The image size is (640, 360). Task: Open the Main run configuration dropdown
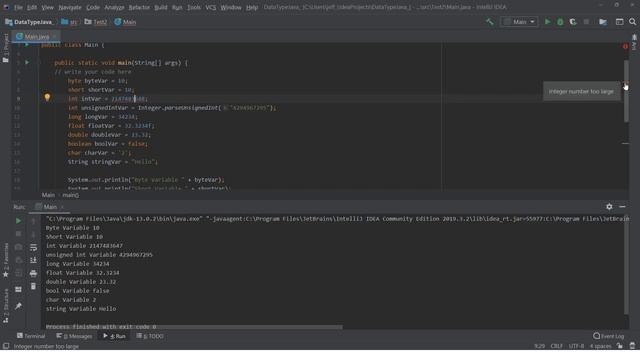pos(519,22)
